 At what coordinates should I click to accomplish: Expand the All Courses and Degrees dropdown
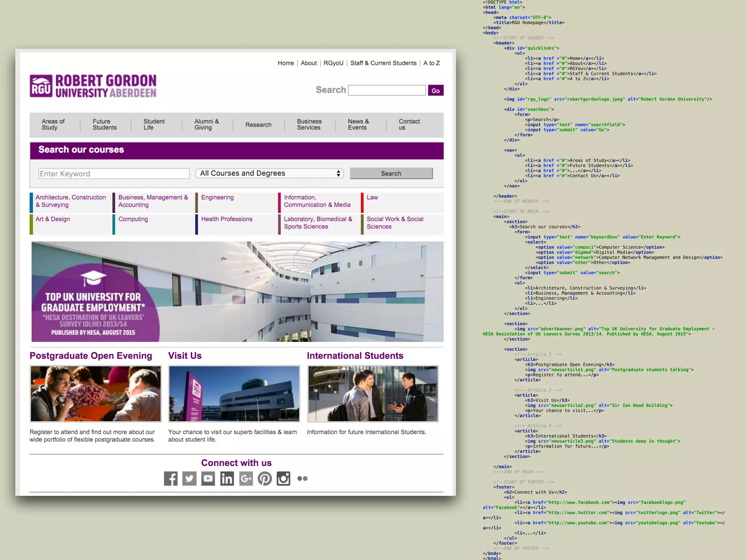point(270,173)
